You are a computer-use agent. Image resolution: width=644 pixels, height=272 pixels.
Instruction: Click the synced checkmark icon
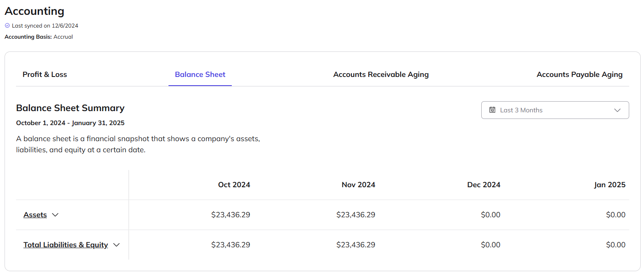pyautogui.click(x=7, y=26)
